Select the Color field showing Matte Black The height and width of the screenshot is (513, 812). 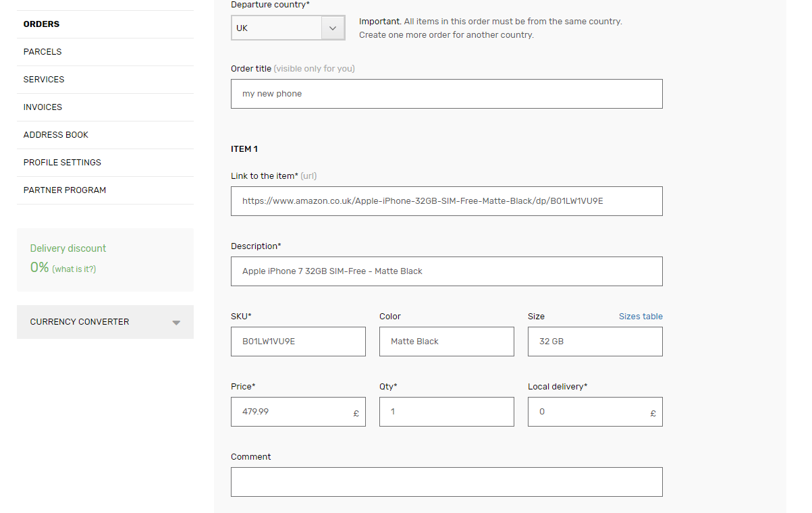click(446, 342)
